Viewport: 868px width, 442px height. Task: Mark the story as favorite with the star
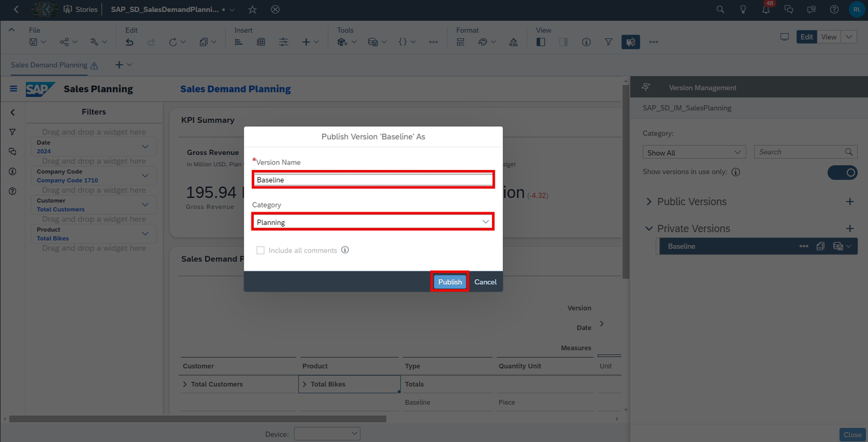pos(253,10)
